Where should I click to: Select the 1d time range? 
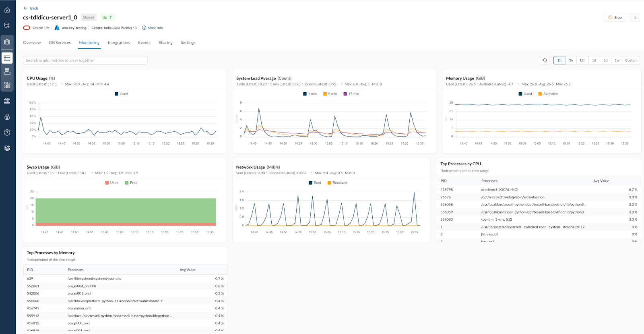[x=594, y=60]
